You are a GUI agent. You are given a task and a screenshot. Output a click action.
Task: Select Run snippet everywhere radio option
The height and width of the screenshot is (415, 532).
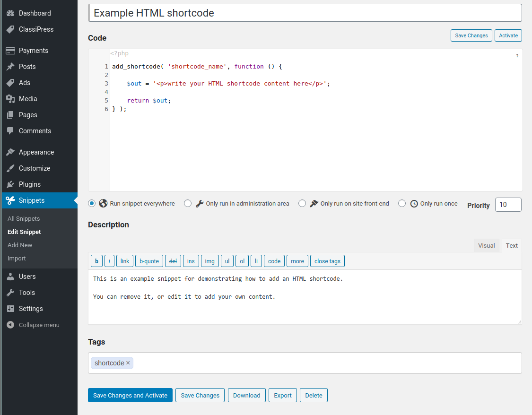click(x=92, y=203)
